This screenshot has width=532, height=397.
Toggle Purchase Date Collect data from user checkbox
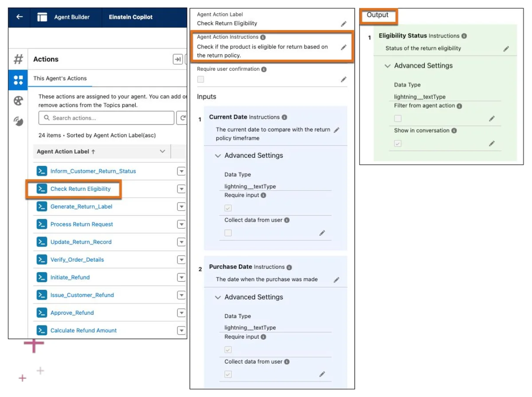pyautogui.click(x=228, y=374)
